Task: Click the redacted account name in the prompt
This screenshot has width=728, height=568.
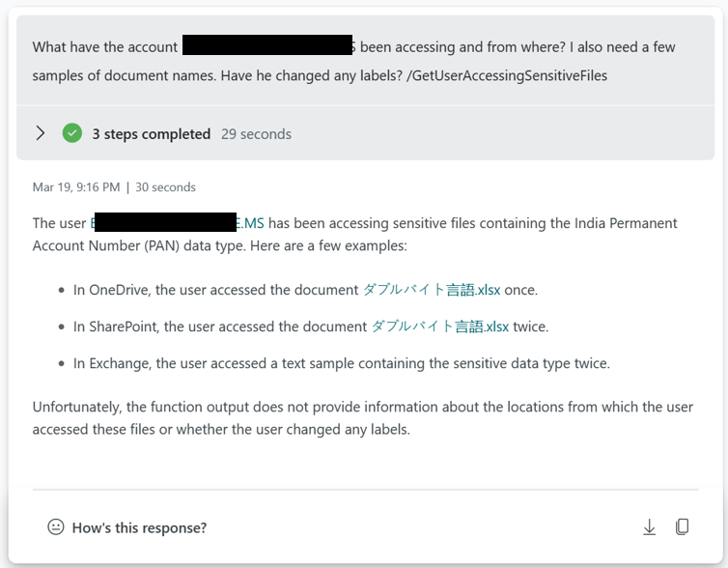Action: coord(267,45)
